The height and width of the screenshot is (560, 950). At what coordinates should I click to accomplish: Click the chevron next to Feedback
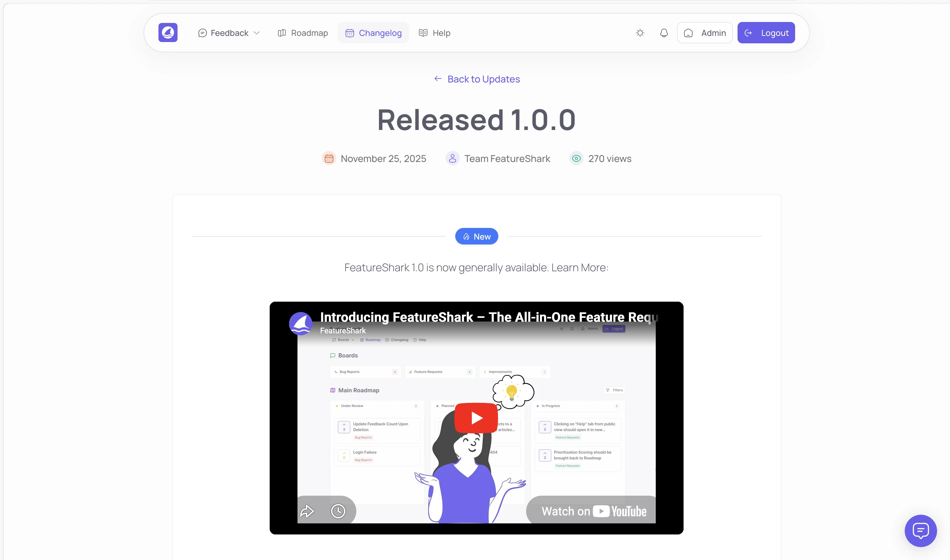[256, 33]
